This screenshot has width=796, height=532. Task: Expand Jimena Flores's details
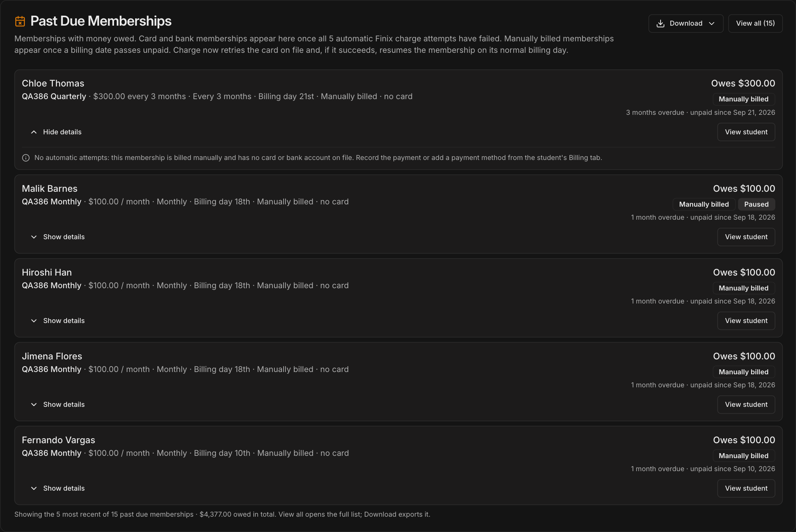pyautogui.click(x=57, y=405)
